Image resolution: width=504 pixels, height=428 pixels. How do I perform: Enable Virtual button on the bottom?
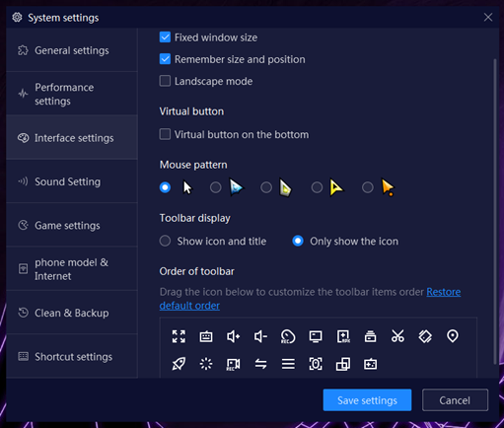tap(165, 134)
